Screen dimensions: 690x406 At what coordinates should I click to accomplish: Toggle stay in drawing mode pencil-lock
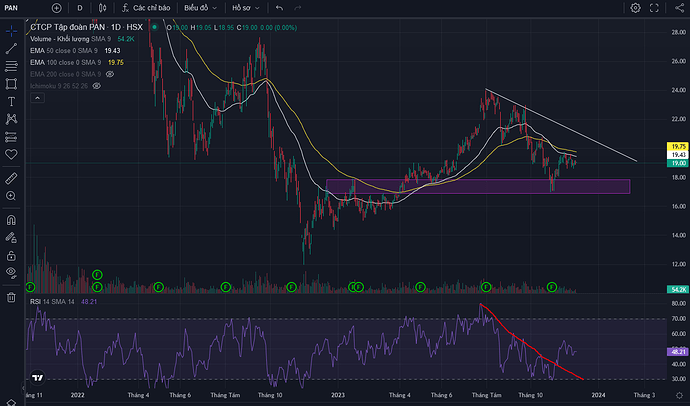click(x=11, y=238)
